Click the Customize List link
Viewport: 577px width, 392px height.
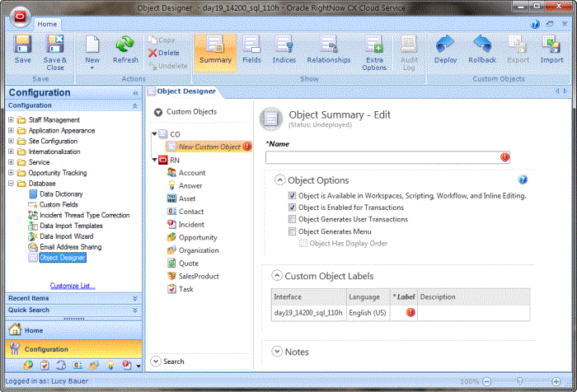73,286
